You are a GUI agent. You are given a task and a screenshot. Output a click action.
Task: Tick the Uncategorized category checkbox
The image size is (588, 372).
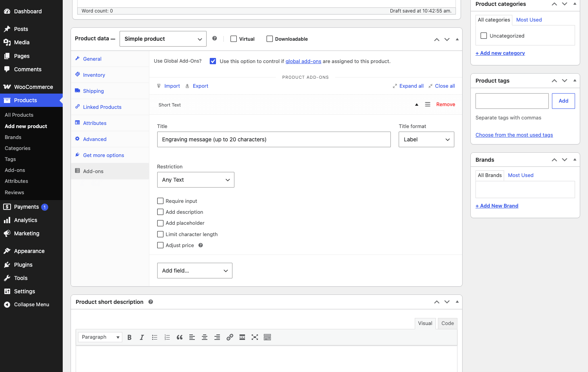[x=484, y=36]
